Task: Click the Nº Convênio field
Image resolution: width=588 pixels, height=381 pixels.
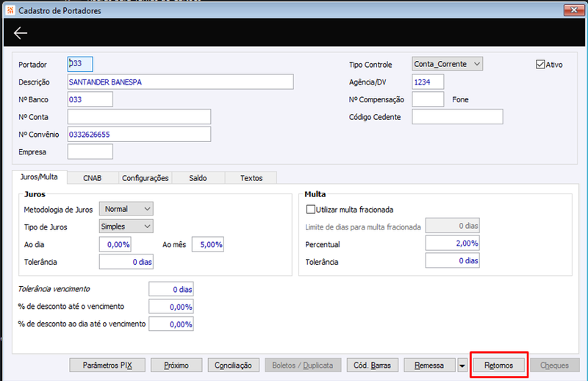Action: coord(139,135)
